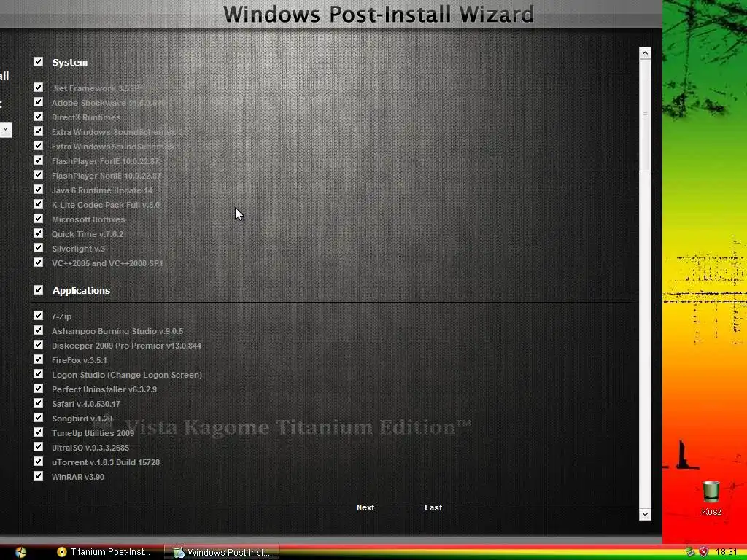The image size is (747, 560).
Task: Click the System heading text
Action: 69,63
